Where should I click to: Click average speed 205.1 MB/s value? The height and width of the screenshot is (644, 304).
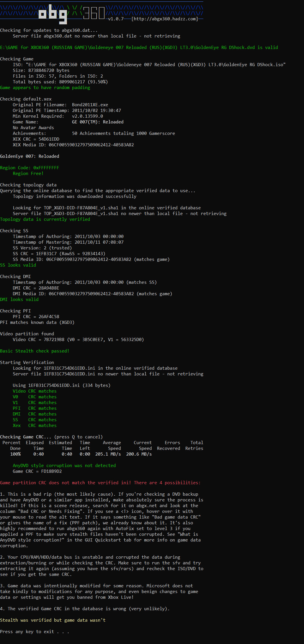click(108, 454)
